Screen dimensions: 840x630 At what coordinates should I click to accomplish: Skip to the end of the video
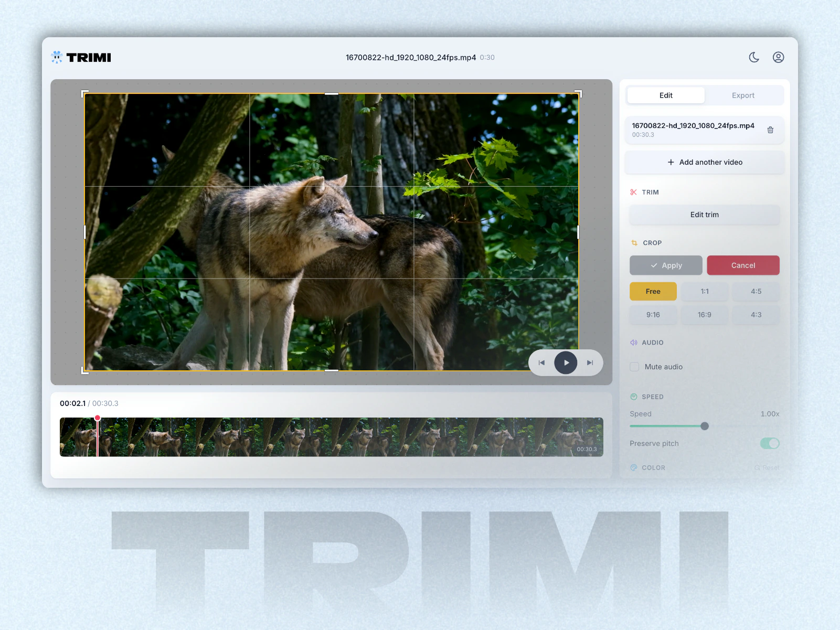click(x=590, y=362)
